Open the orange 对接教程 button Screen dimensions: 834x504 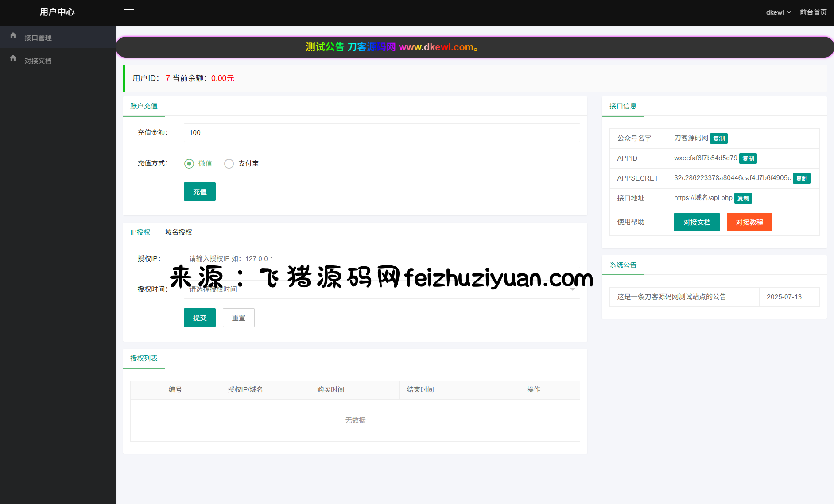click(x=749, y=222)
